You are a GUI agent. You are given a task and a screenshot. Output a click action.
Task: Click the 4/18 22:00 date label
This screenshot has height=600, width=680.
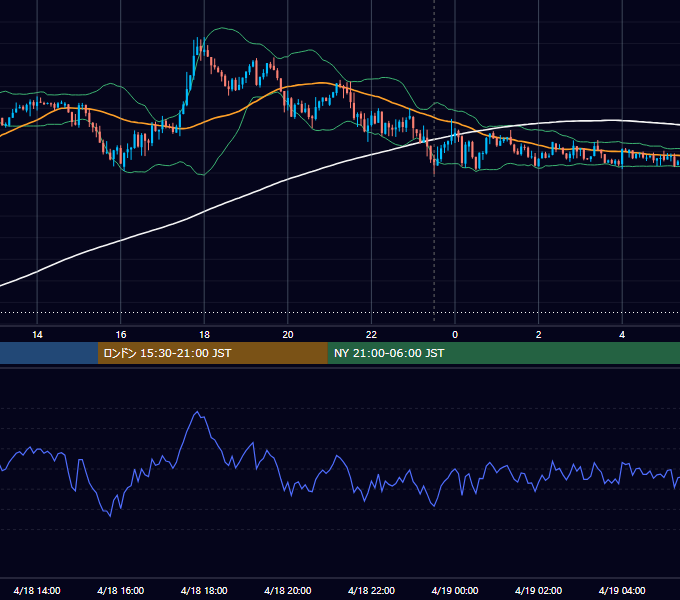pos(371,590)
